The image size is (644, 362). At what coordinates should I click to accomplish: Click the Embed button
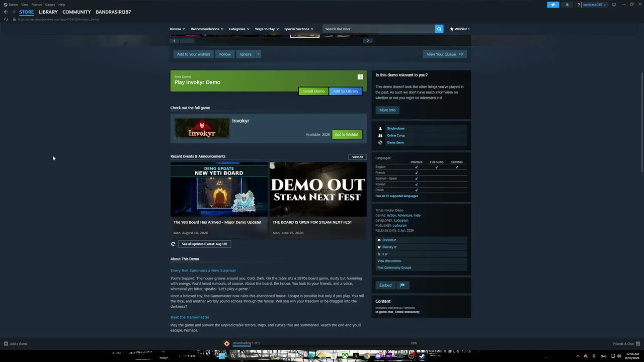pos(385,285)
